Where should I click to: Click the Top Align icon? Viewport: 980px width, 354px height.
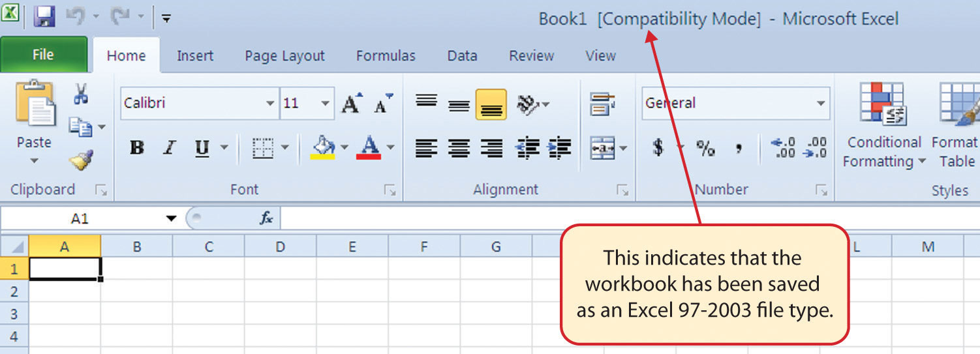[427, 102]
